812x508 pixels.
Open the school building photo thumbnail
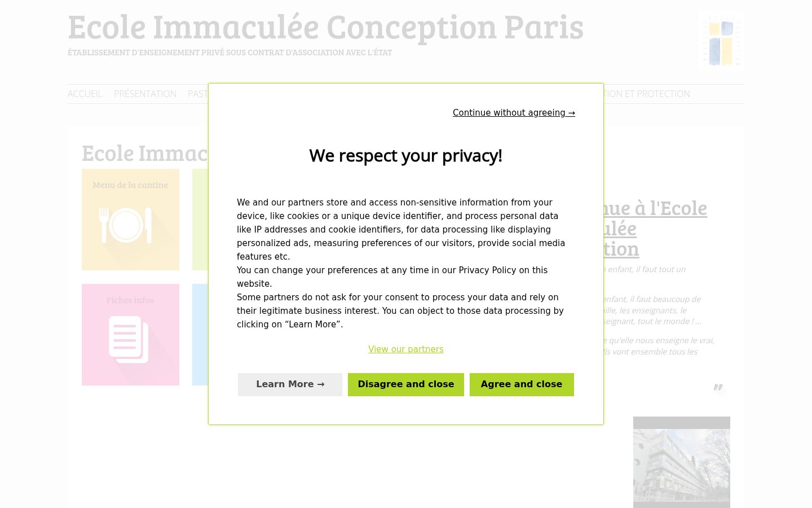[682, 462]
